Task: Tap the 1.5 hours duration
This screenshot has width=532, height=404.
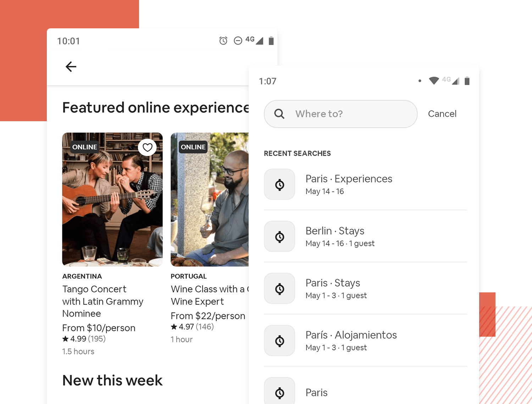Action: pos(78,352)
